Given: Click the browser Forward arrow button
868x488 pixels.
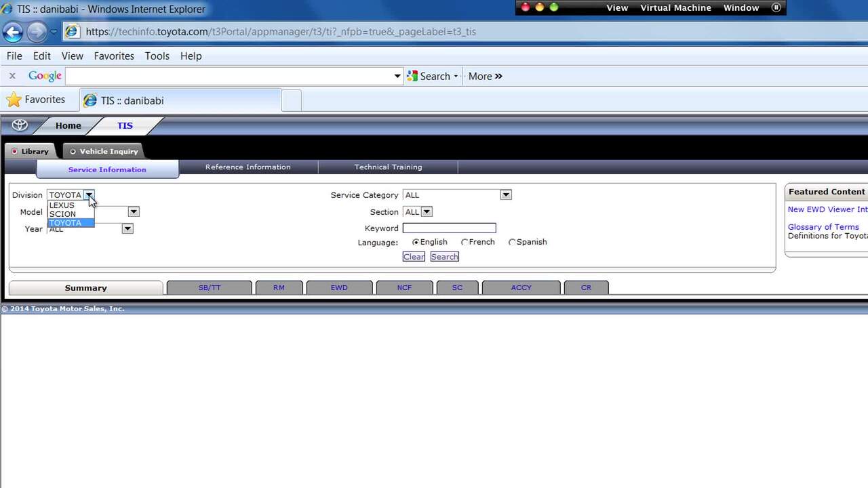Looking at the screenshot, I should pyautogui.click(x=37, y=32).
